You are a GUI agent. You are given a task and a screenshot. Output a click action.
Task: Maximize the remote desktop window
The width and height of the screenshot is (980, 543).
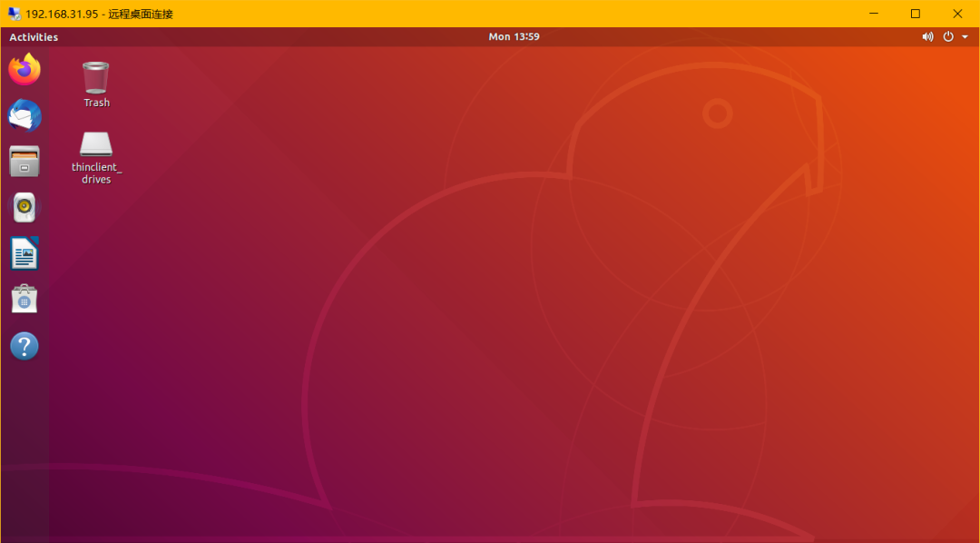pyautogui.click(x=915, y=13)
